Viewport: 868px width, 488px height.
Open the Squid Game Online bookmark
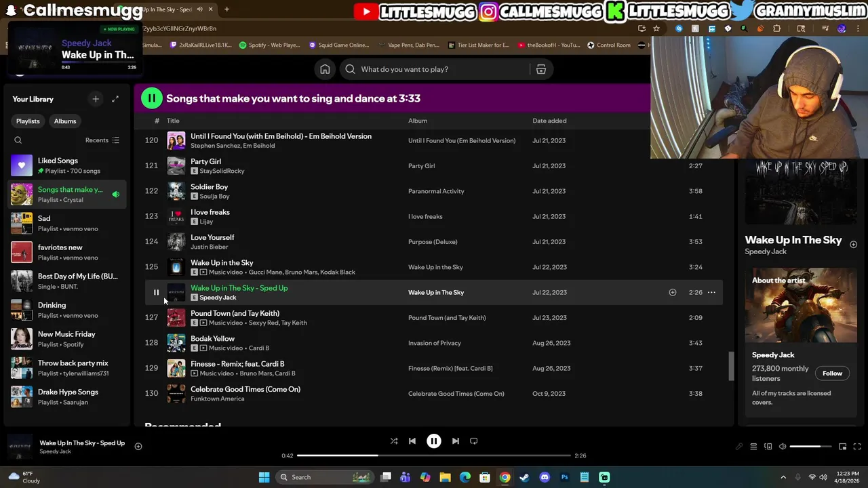pyautogui.click(x=338, y=45)
